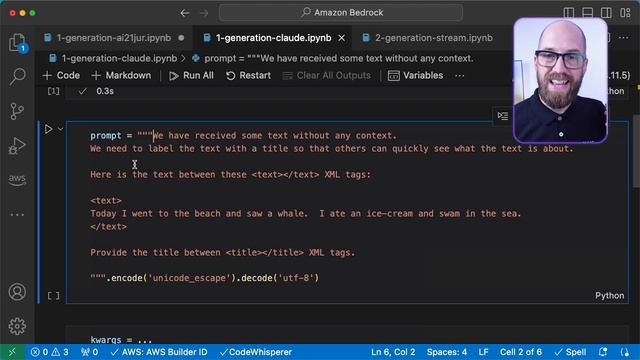Viewport: 640px width, 360px height.
Task: Restart the notebook kernel
Action: (x=248, y=76)
